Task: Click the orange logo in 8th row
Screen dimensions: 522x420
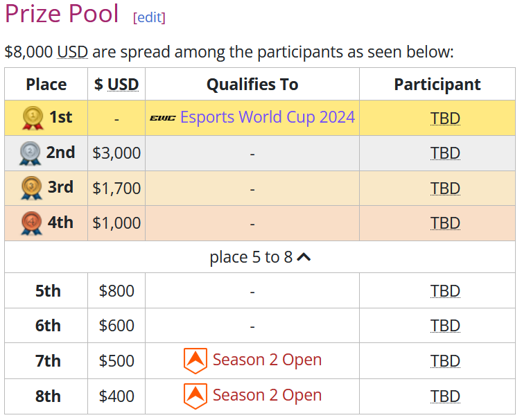Action: click(x=195, y=396)
